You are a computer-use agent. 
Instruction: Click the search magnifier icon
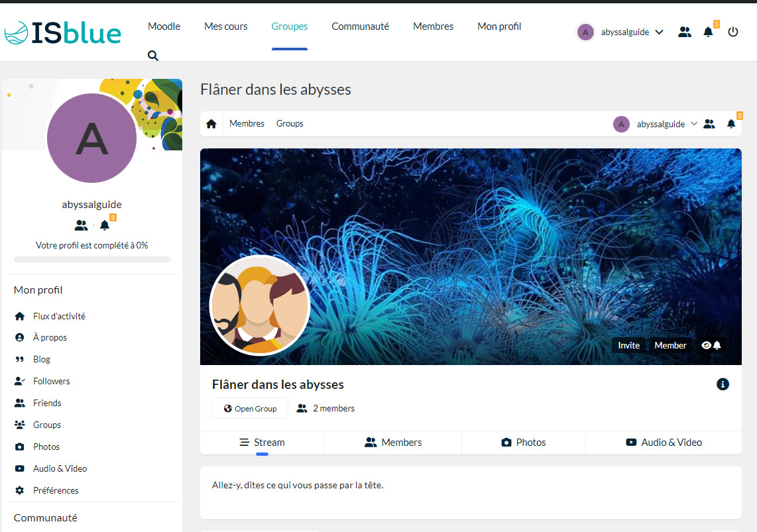point(153,56)
